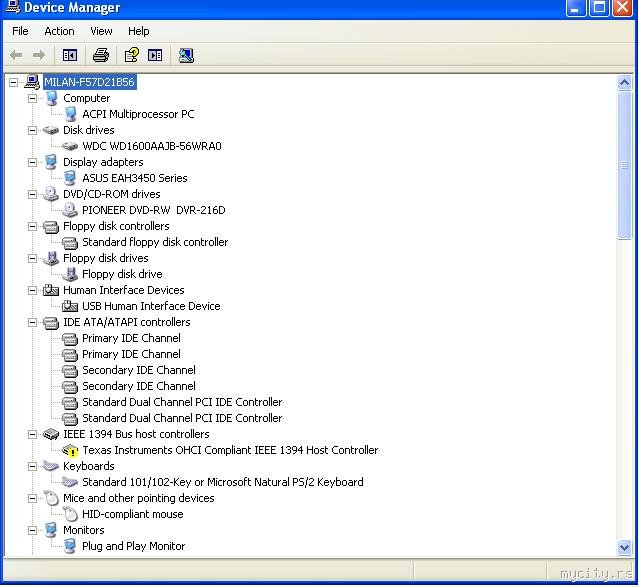Image resolution: width=639 pixels, height=587 pixels.
Task: Click the scrollbar up arrow
Action: coord(624,83)
